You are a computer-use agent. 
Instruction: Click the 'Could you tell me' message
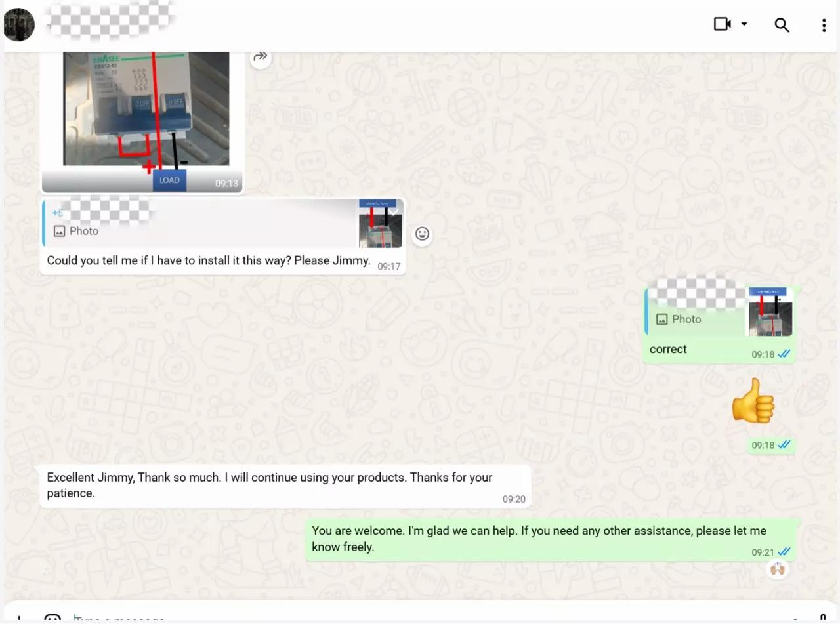pyautogui.click(x=209, y=261)
